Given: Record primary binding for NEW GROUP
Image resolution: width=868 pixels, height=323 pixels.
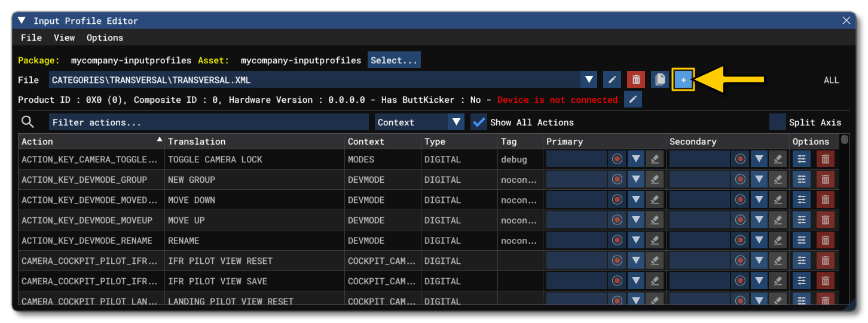Looking at the screenshot, I should click(618, 180).
